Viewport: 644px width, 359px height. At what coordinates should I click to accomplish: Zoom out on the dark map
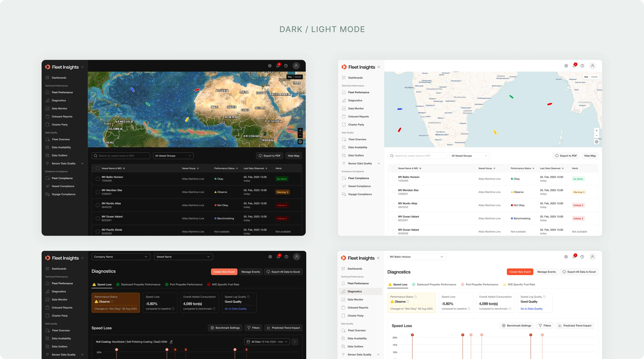[300, 136]
